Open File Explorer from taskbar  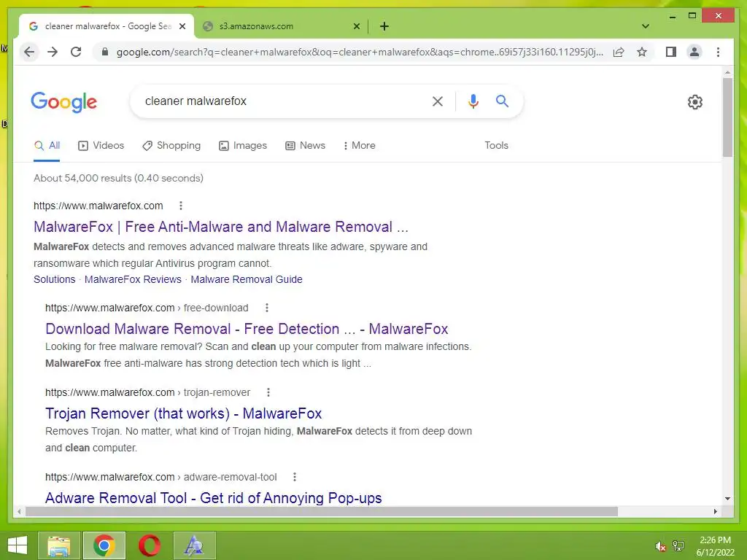tap(59, 545)
